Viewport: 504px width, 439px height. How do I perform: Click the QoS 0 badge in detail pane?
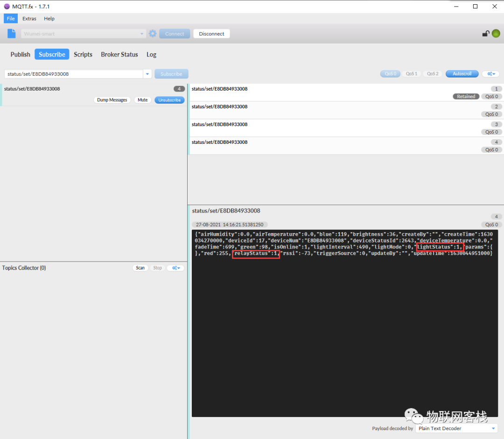click(491, 225)
